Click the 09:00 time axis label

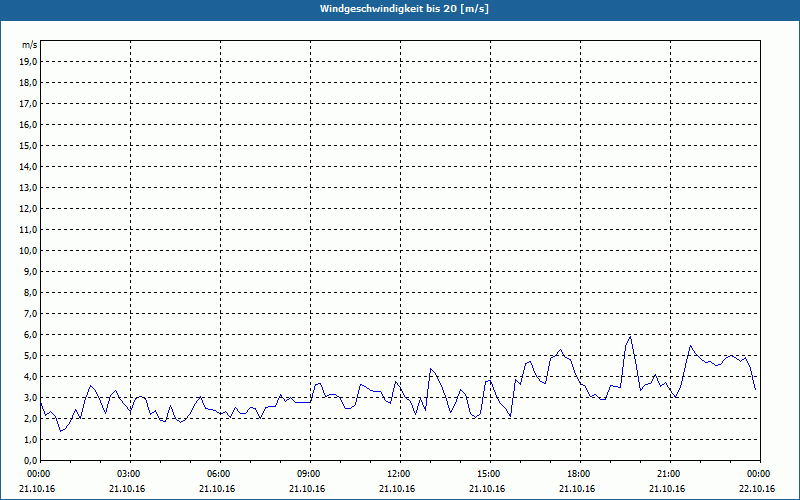tap(307, 474)
